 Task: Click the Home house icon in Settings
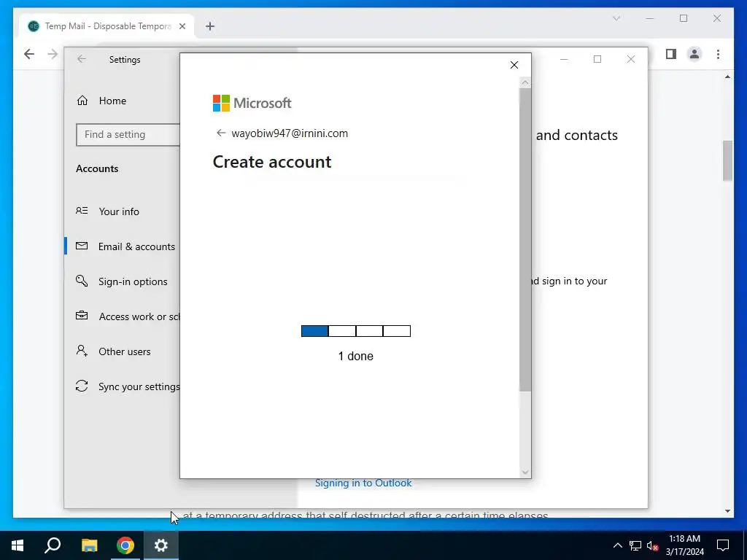[82, 101]
